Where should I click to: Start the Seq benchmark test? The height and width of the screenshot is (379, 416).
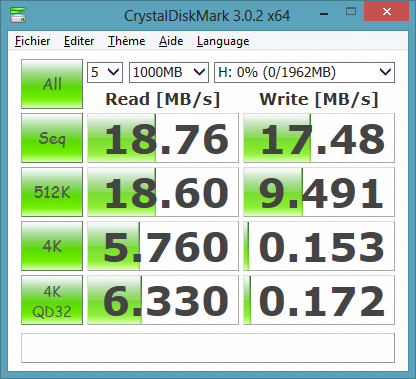(52, 138)
